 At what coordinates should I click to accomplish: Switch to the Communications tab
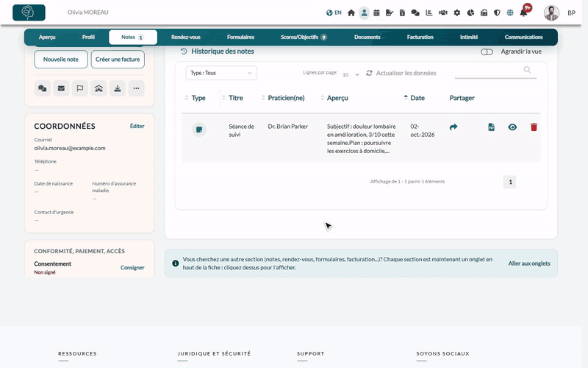tap(523, 38)
